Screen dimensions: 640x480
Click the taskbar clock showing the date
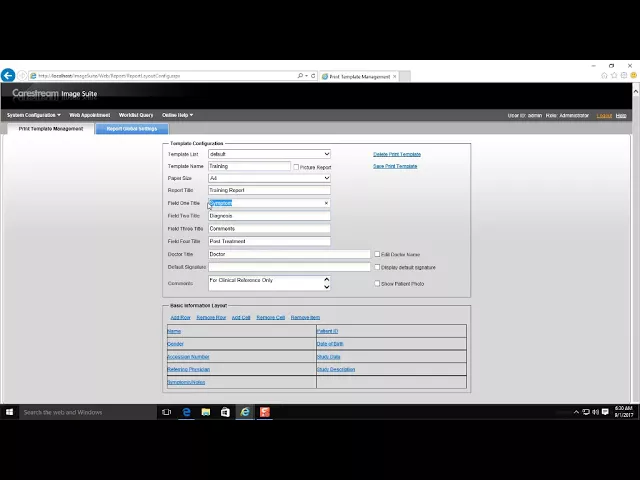[624, 412]
